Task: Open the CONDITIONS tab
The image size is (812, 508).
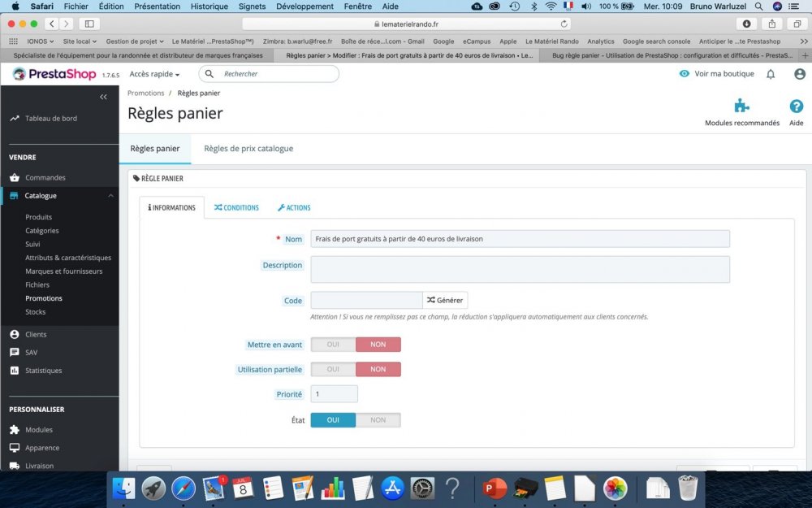Action: tap(236, 208)
